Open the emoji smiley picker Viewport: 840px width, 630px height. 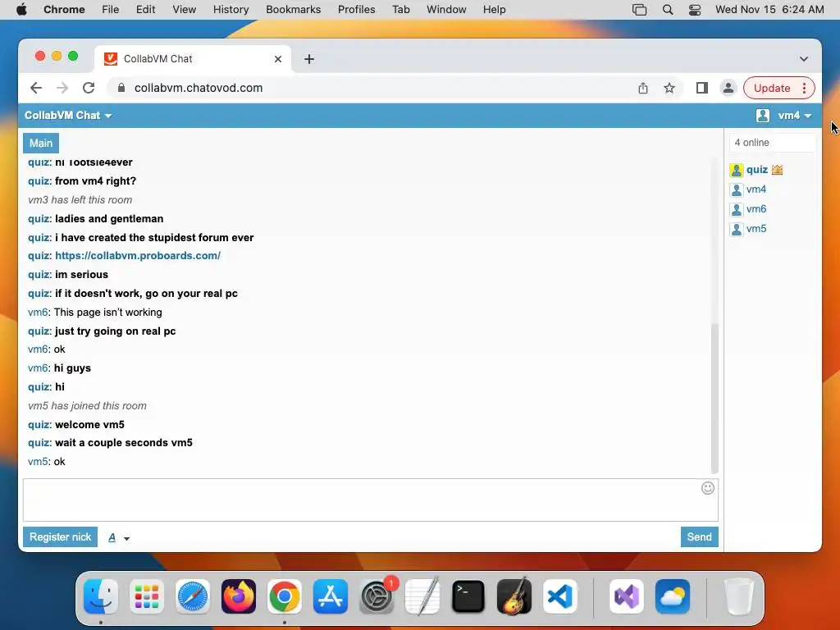[x=708, y=488]
